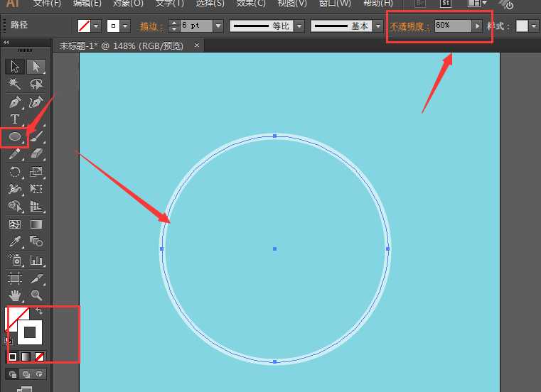541x392 pixels.
Task: Set paint mode to Gradient
Action: click(26, 356)
